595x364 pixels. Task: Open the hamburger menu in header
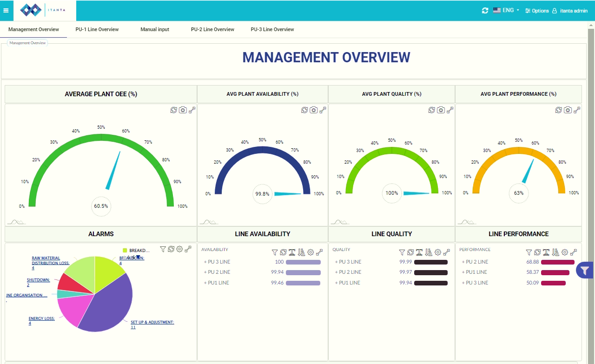6,11
